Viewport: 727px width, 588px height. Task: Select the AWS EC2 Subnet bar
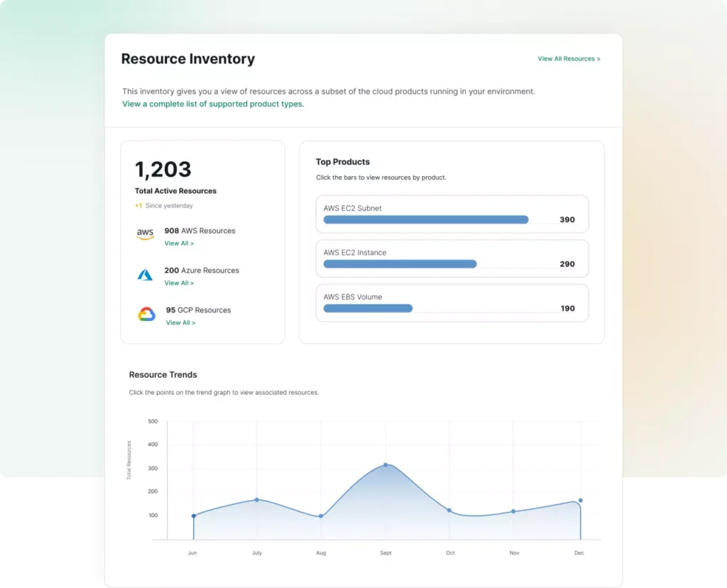426,219
